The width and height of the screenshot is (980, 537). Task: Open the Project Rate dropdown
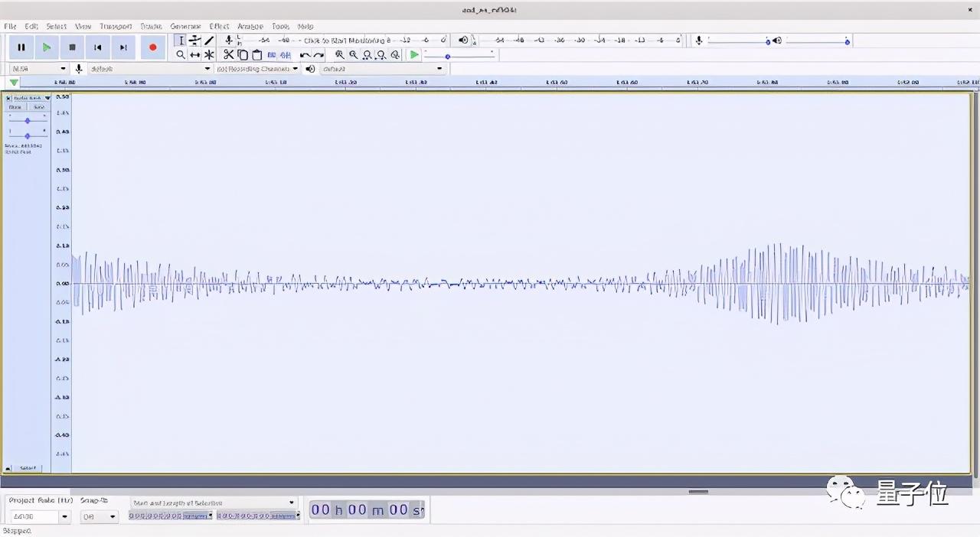[x=64, y=516]
